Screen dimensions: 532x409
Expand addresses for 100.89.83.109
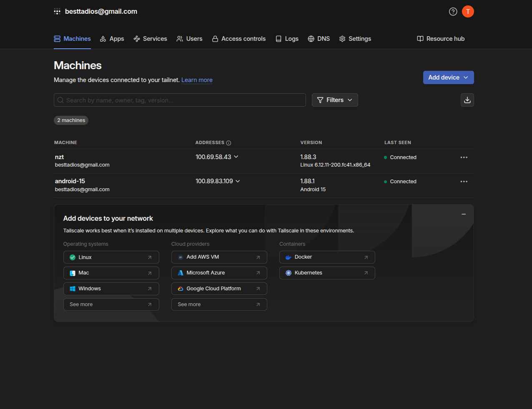pyautogui.click(x=238, y=181)
